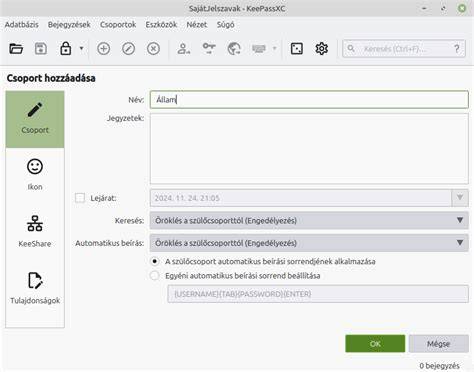This screenshot has height=372, width=474.
Task: Click into the Név text field
Action: (309, 100)
